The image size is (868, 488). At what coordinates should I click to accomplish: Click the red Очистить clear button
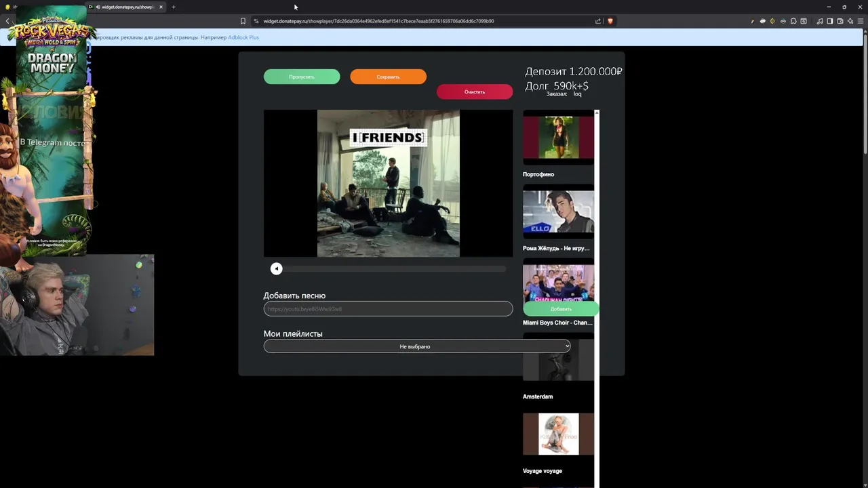475,91
